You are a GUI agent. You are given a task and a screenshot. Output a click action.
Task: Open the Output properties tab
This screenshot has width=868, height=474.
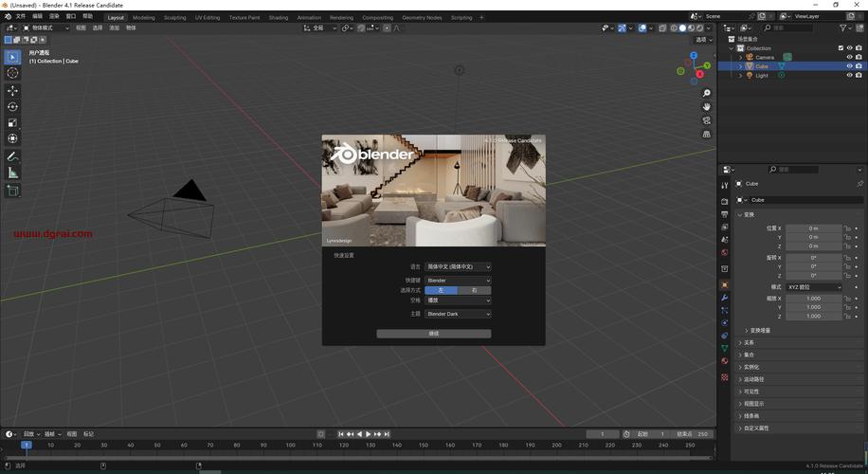[x=725, y=213]
